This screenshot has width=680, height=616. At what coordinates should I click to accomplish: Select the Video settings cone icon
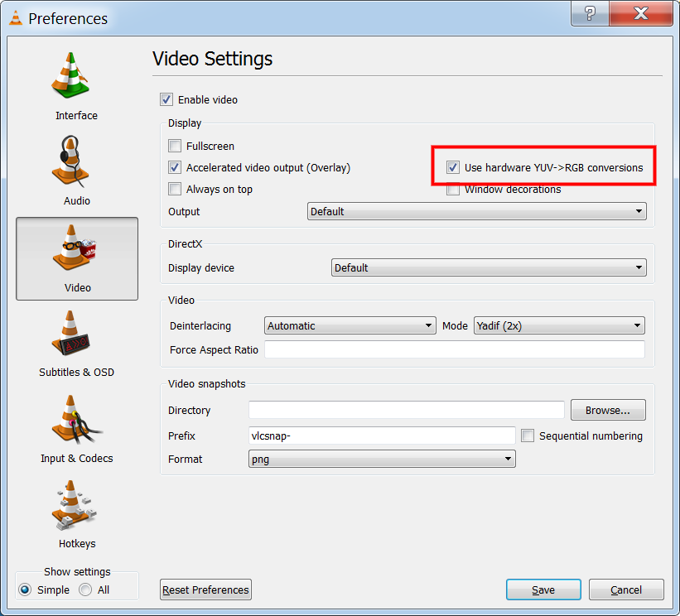tap(74, 248)
